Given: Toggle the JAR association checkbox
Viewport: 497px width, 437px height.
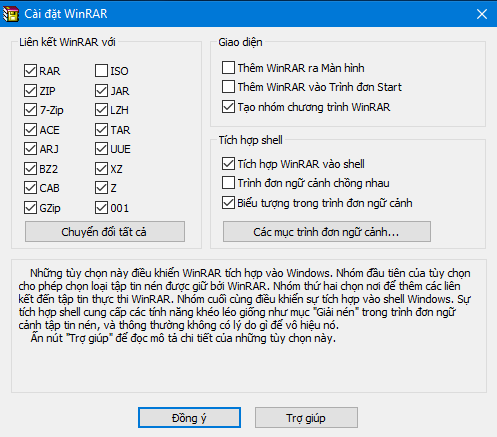Looking at the screenshot, I should 101,90.
